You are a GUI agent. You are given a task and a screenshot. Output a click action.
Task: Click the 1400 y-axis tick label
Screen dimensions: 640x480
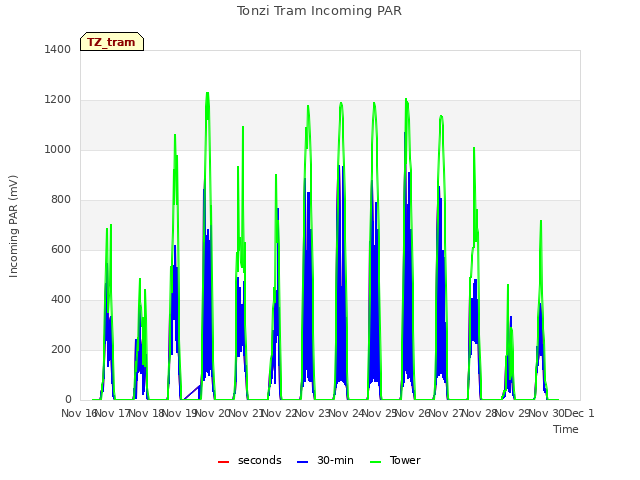(x=58, y=49)
